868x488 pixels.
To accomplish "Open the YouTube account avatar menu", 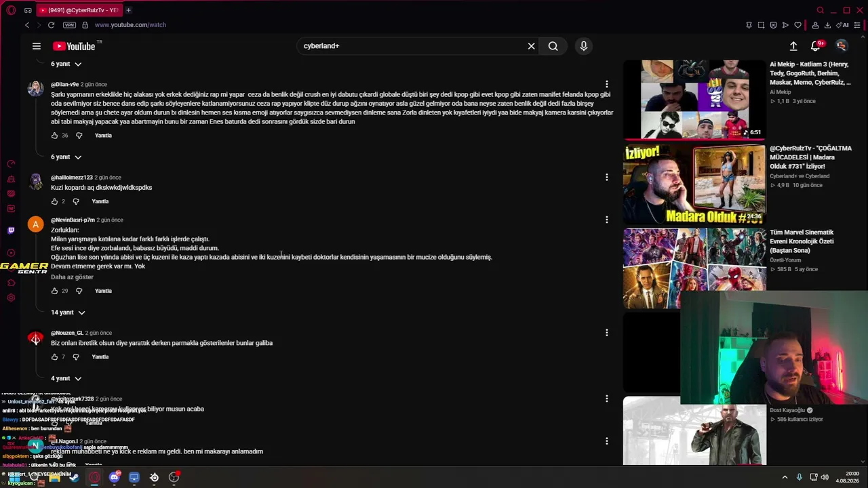I will (842, 46).
